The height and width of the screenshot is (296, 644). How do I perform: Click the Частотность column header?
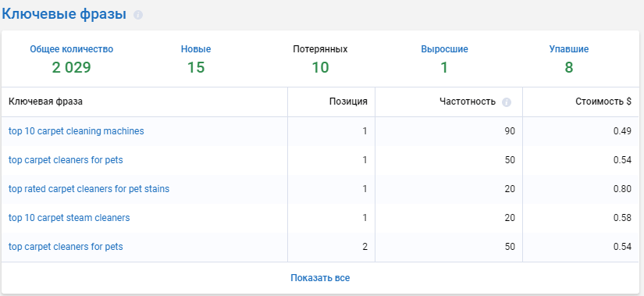point(468,102)
